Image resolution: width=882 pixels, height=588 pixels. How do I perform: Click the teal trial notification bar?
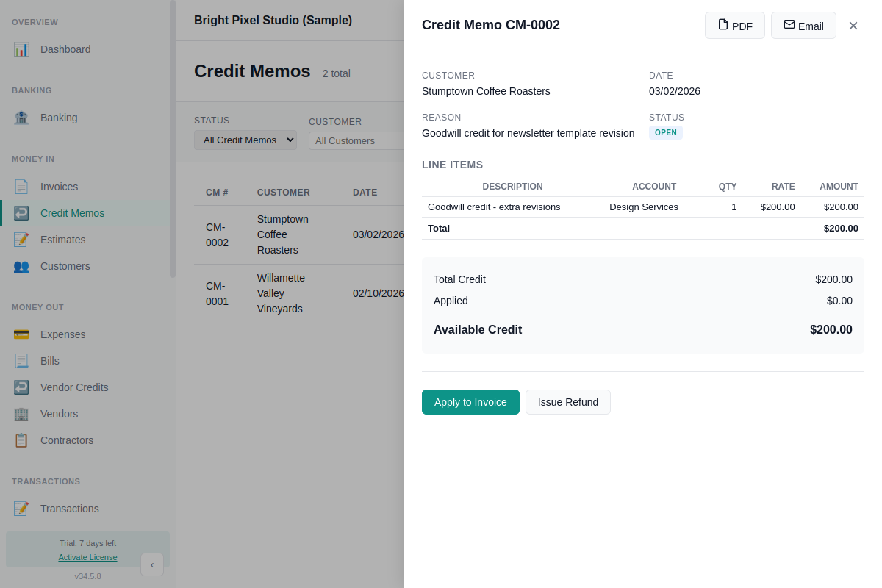pos(87,549)
